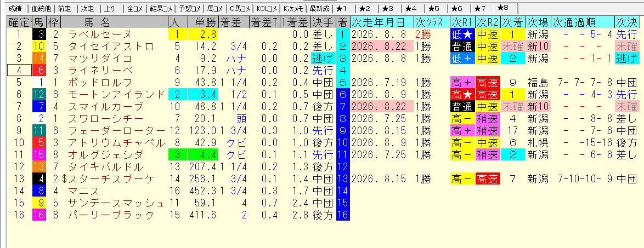Open the 血統他 tab
This screenshot has height=248, width=644.
(42, 8)
